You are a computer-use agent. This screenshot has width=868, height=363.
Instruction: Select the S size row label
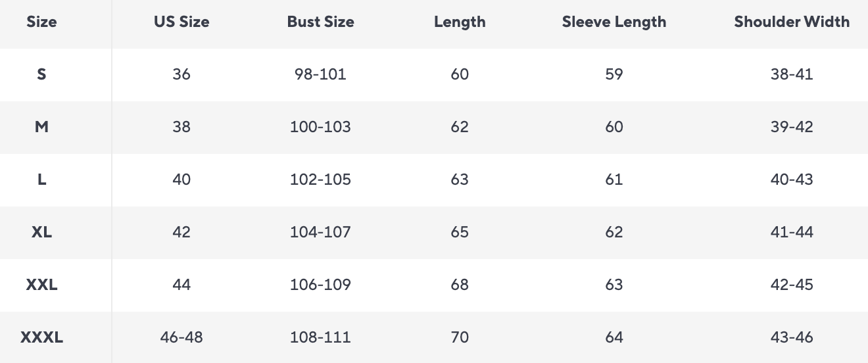(x=41, y=74)
